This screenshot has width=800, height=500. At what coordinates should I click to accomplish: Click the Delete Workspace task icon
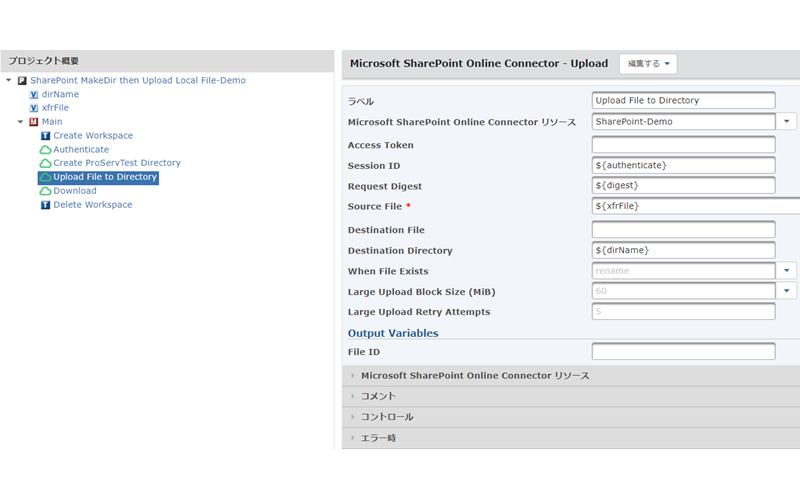45,205
